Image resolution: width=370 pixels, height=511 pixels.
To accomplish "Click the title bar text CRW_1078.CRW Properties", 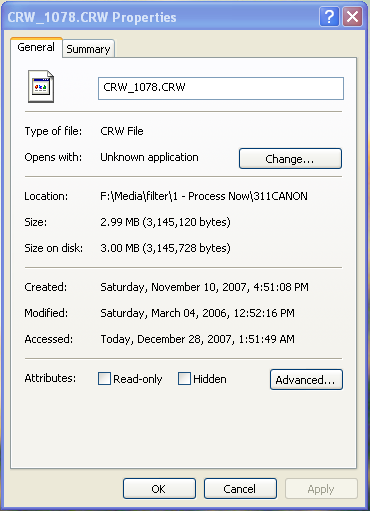I will coord(92,17).
